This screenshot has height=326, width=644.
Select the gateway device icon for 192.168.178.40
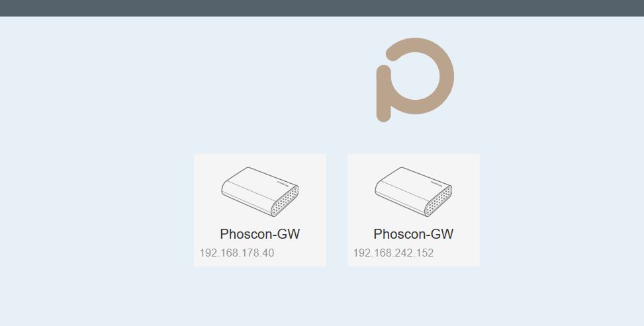pos(260,192)
